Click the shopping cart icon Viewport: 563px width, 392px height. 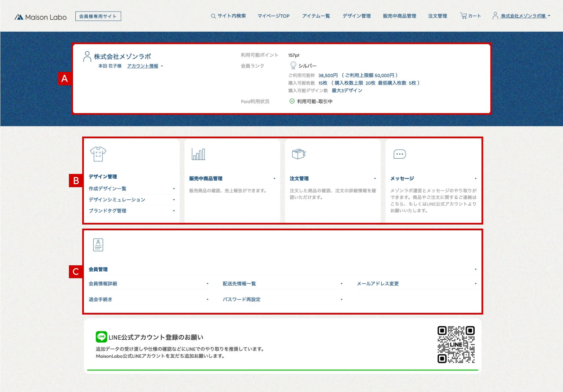coord(463,16)
